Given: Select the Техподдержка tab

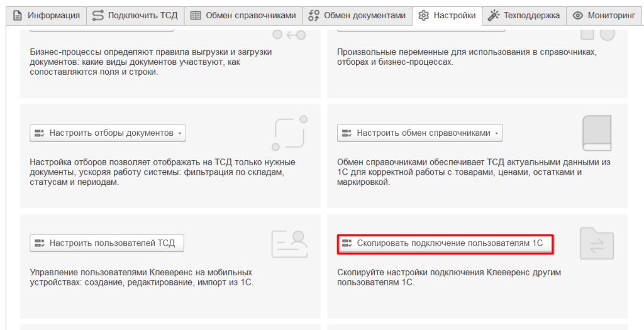Looking at the screenshot, I should point(524,16).
